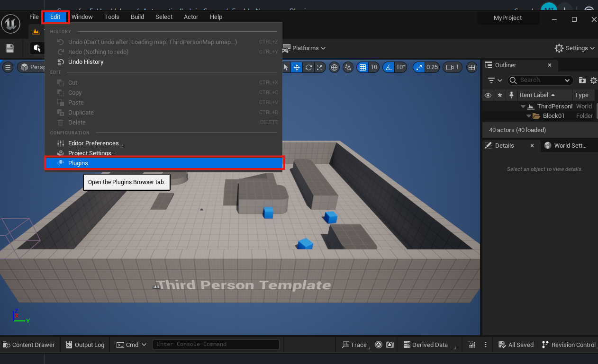The image size is (598, 364).
Task: Click the world coordinate system globe icon
Action: pos(335,67)
